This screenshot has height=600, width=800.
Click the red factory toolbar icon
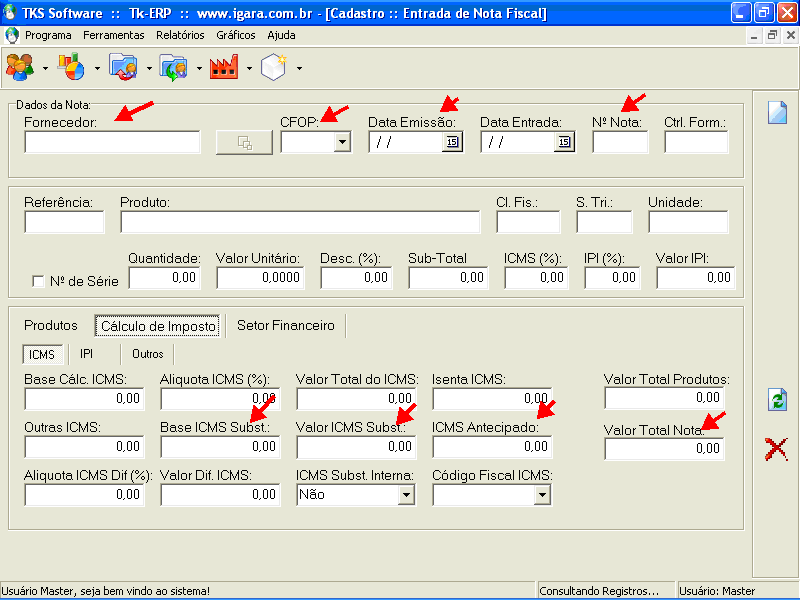(223, 67)
